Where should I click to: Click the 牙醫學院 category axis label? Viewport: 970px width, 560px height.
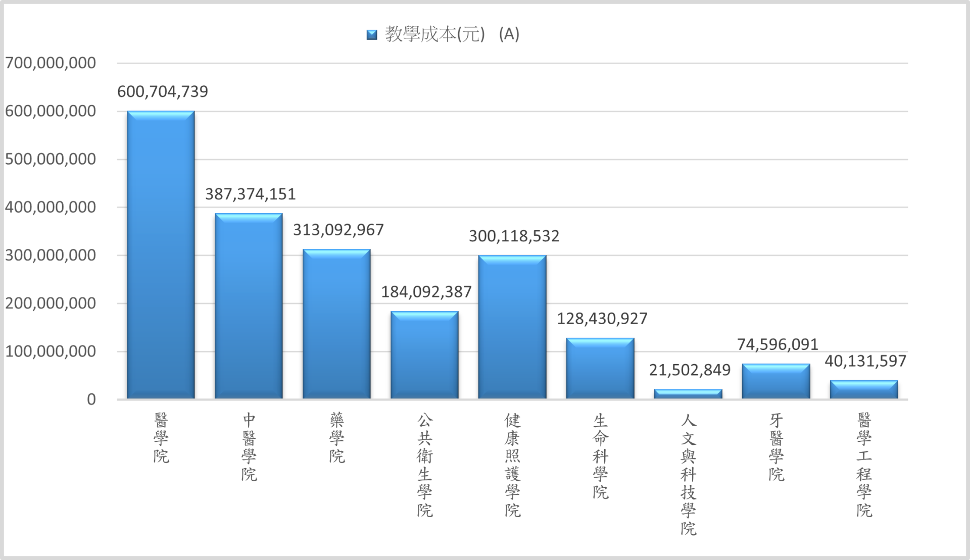(x=776, y=447)
